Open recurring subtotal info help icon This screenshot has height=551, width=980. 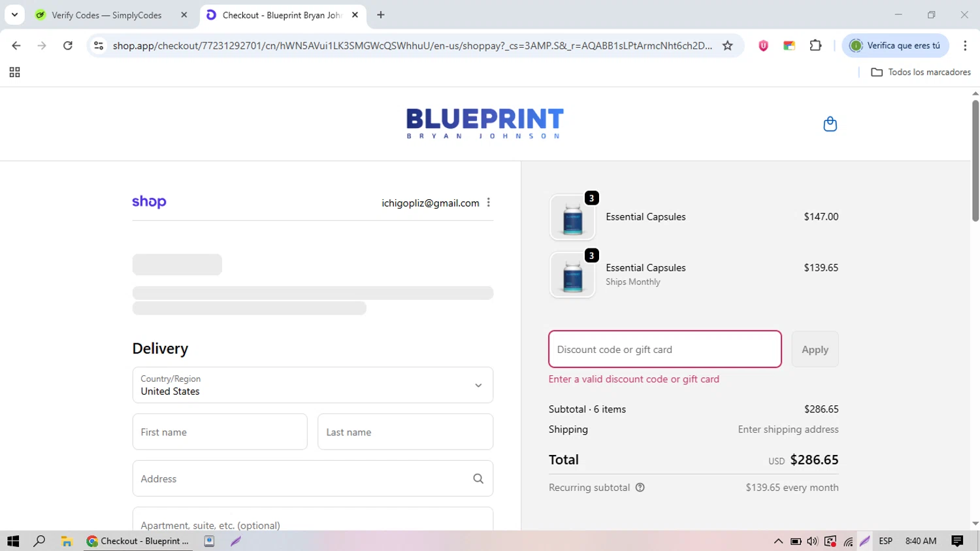point(640,488)
